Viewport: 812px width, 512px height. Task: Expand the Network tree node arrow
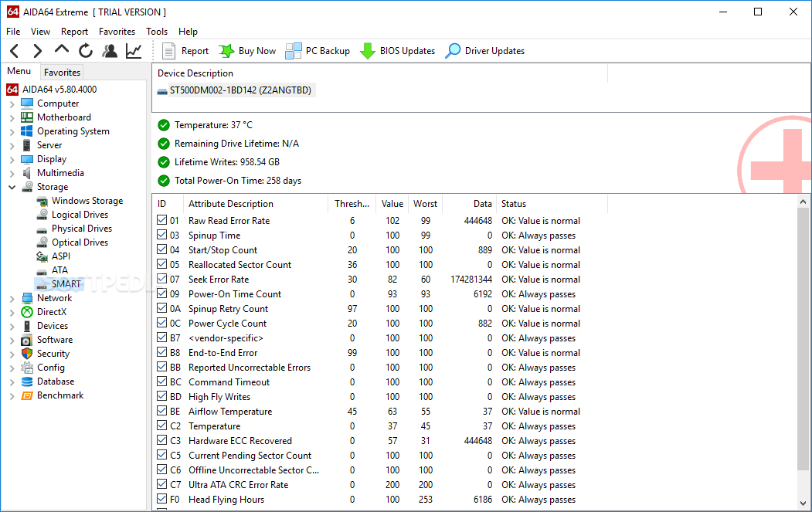pyautogui.click(x=12, y=298)
